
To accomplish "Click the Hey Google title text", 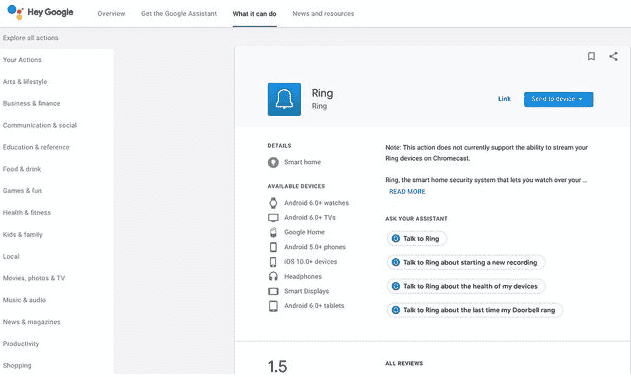I will 50,12.
